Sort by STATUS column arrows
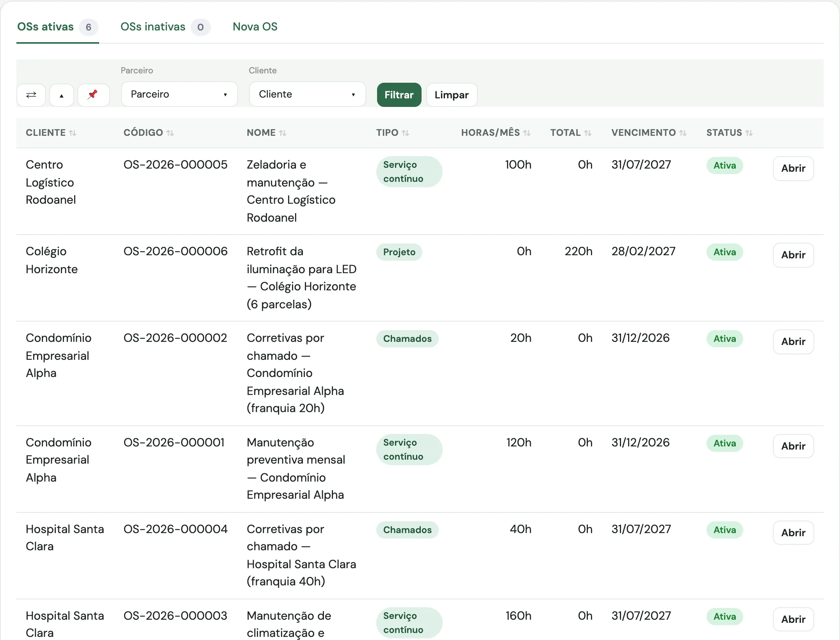The height and width of the screenshot is (640, 840). click(749, 133)
